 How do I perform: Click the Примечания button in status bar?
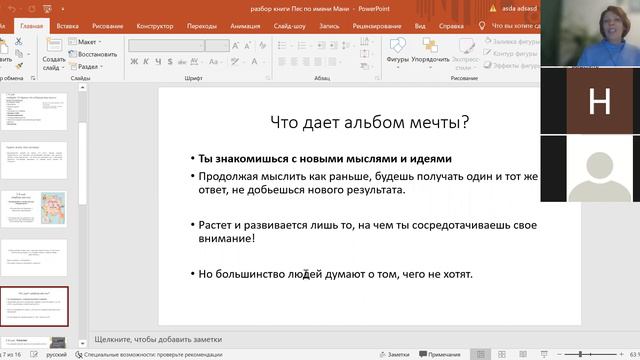440,354
